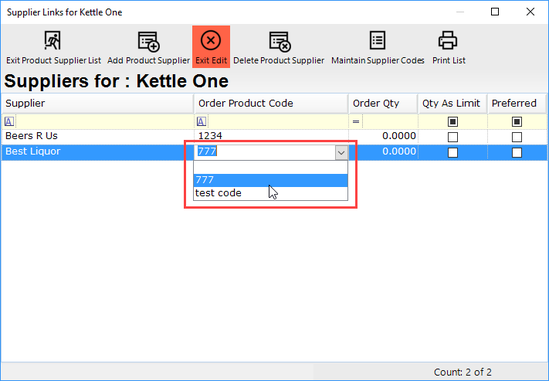Open Maintain Supplier Codes
The height and width of the screenshot is (381, 549).
377,47
